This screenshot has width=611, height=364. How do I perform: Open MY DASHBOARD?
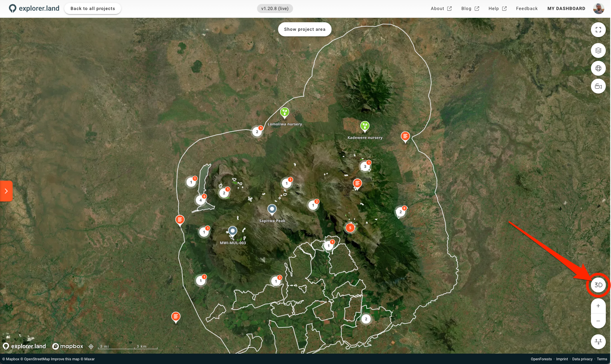[566, 9]
